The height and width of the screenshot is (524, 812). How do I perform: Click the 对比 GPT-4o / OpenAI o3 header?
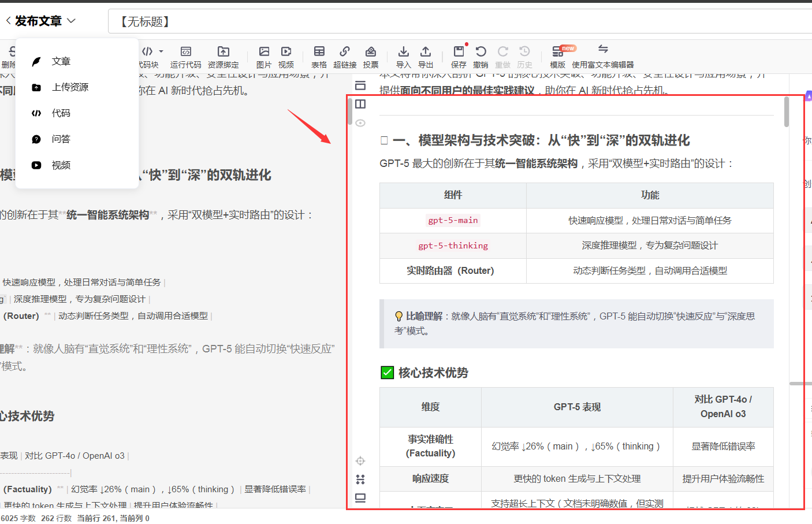[x=723, y=407]
